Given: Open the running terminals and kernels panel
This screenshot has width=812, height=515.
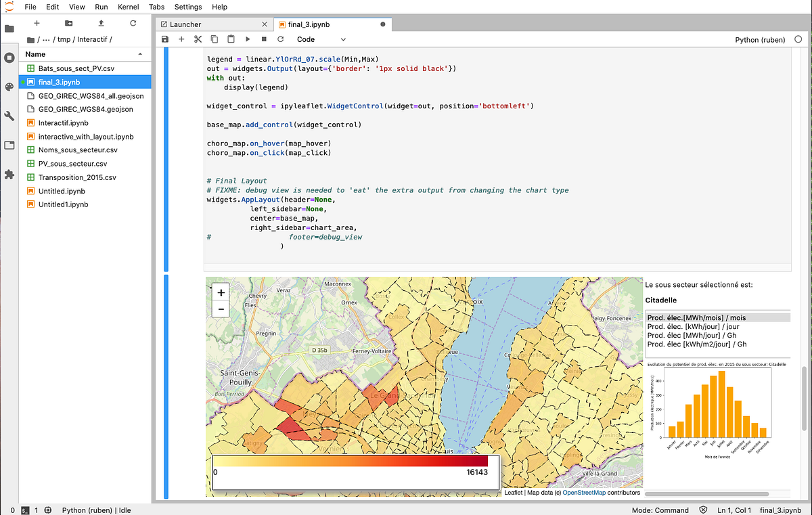Looking at the screenshot, I should pyautogui.click(x=9, y=57).
